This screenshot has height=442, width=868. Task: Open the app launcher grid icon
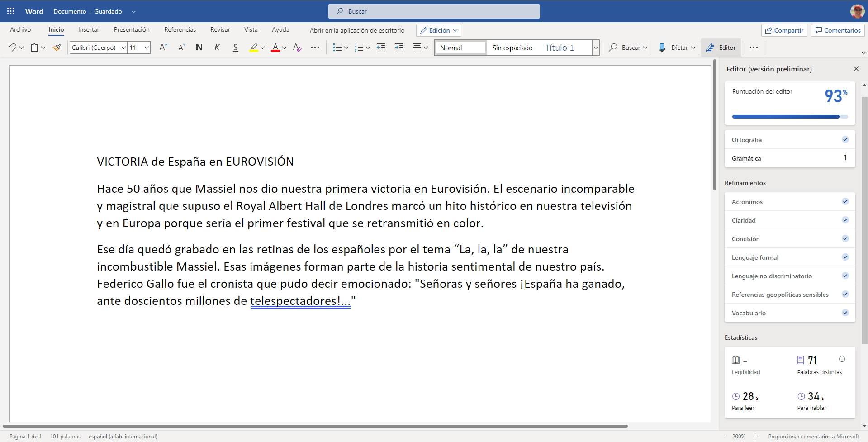11,11
